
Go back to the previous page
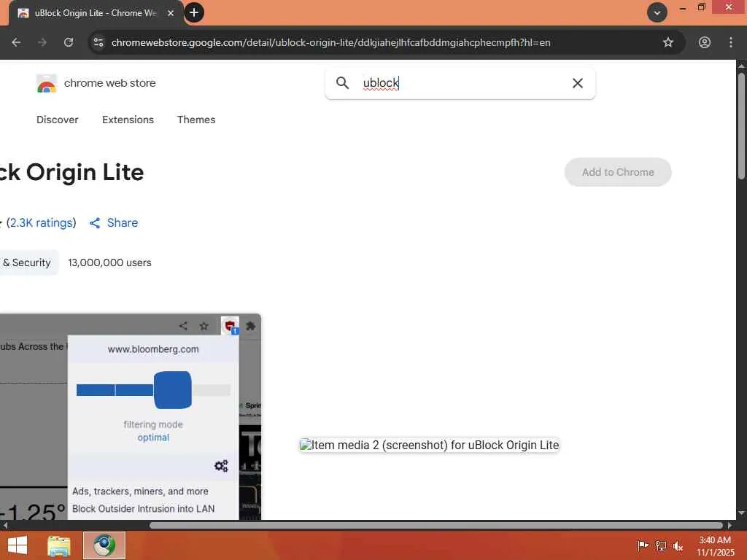point(16,42)
